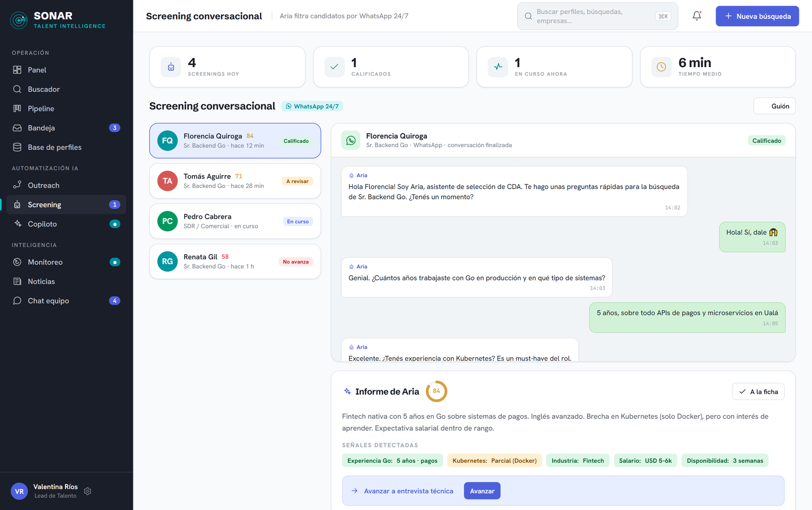This screenshot has width=812, height=510.
Task: Select Florencia Quiroga candidate card
Action: [235, 141]
